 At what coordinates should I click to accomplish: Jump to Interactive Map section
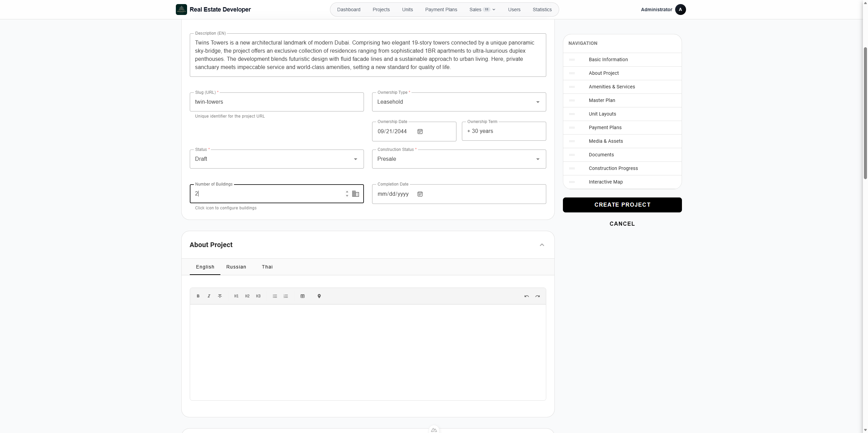point(622,182)
